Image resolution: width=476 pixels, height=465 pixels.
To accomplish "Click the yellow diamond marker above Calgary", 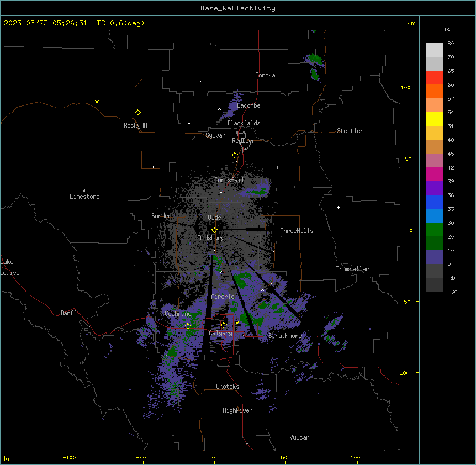I will (224, 325).
